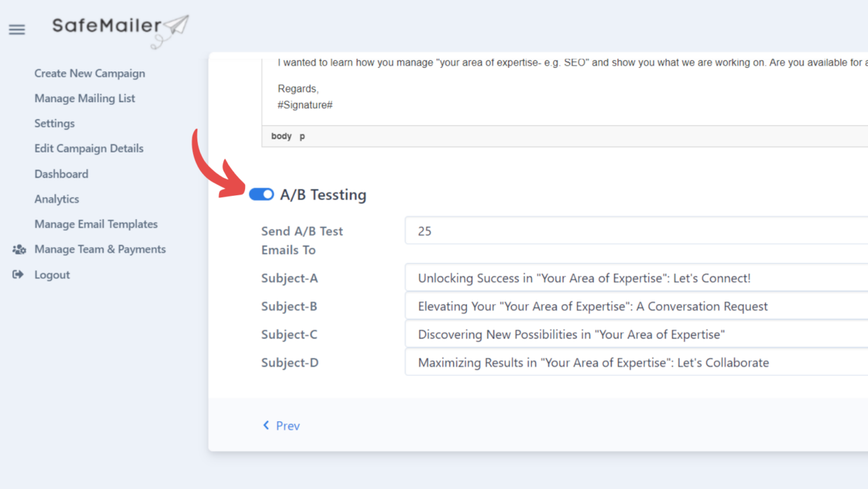
Task: Select the p tag in the editor breadcrumb
Action: pos(301,136)
